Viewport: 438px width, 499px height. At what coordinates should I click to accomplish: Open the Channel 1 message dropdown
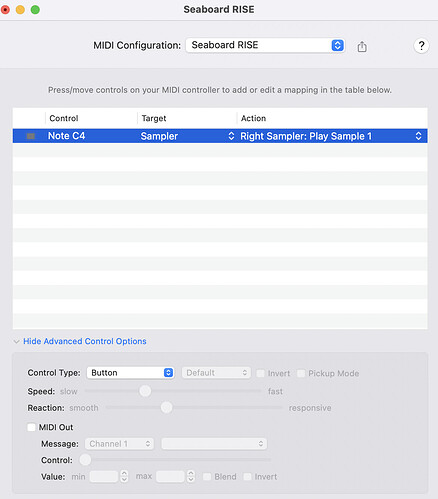click(119, 444)
